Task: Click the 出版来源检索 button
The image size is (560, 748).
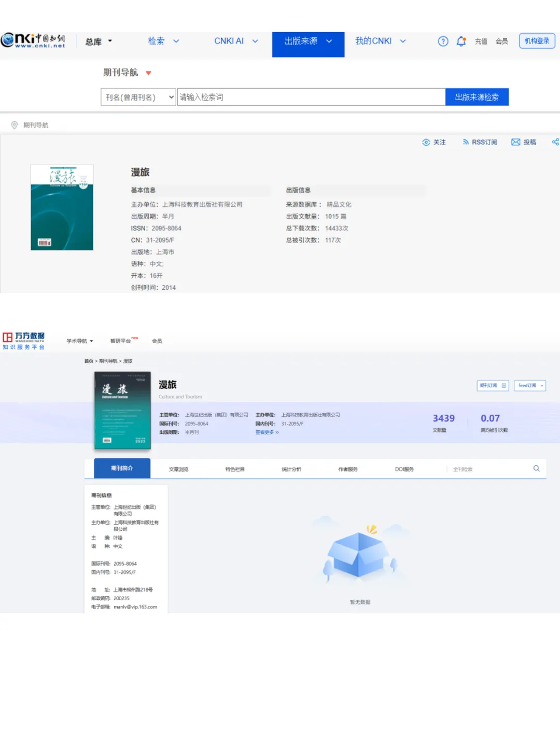Action: click(477, 97)
